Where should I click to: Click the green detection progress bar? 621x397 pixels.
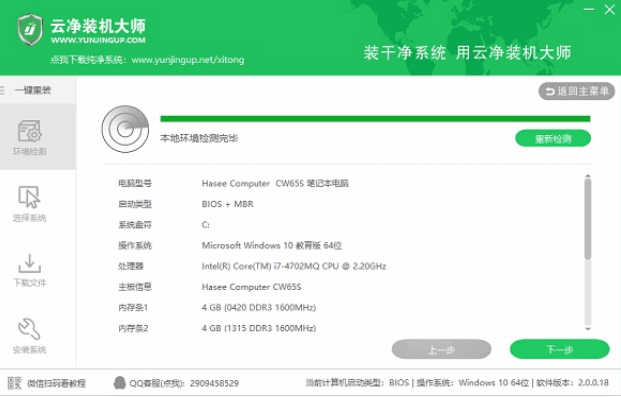(375, 118)
